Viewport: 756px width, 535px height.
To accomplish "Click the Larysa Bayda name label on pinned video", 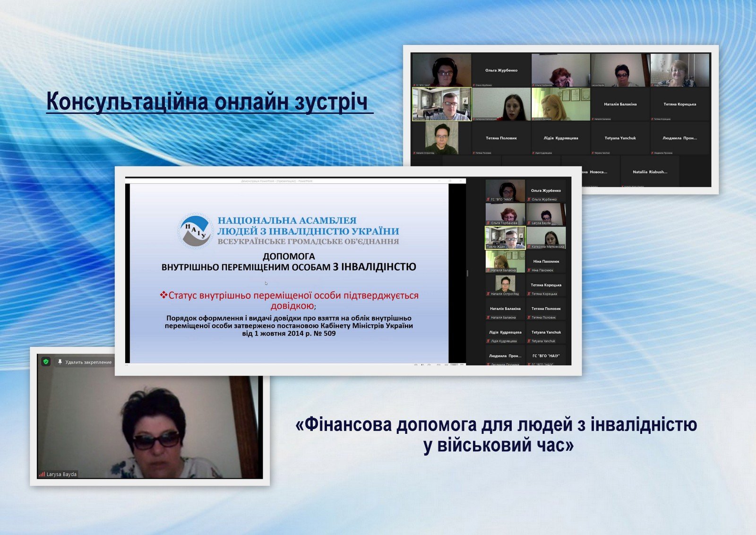I will [x=61, y=474].
